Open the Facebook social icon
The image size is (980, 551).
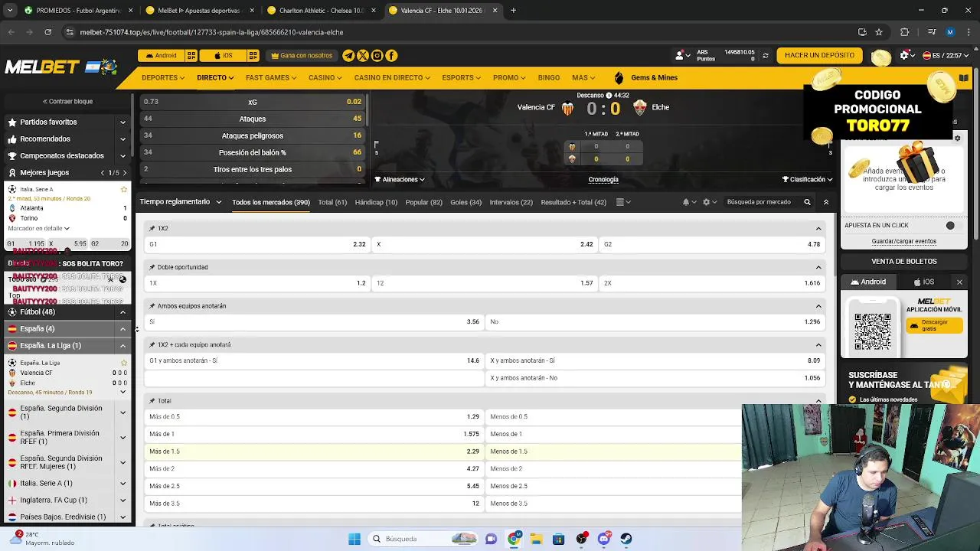coord(391,55)
